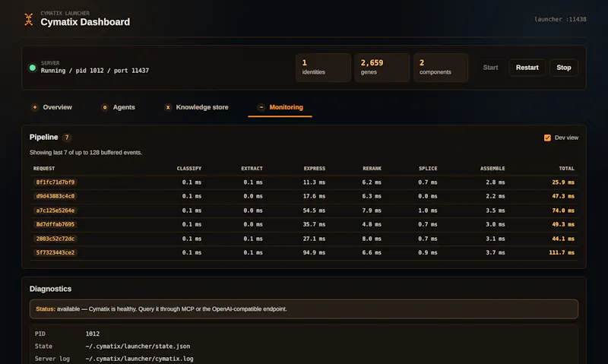Screen dimensions: 608x364
Task: Click the TOTAL column header
Action: 566,168
